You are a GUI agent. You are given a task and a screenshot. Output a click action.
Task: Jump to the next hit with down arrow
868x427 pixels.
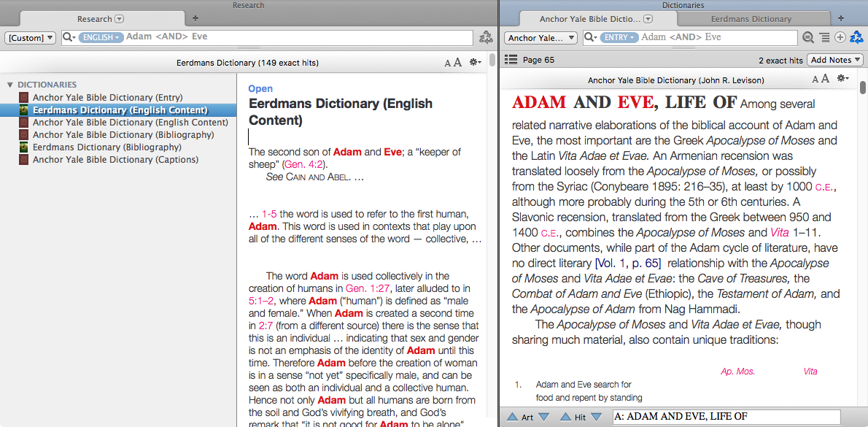click(597, 417)
